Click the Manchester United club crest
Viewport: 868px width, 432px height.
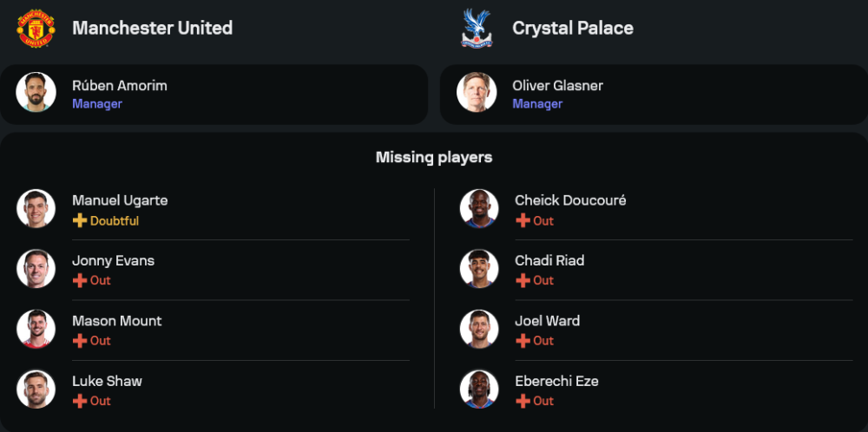coord(36,28)
